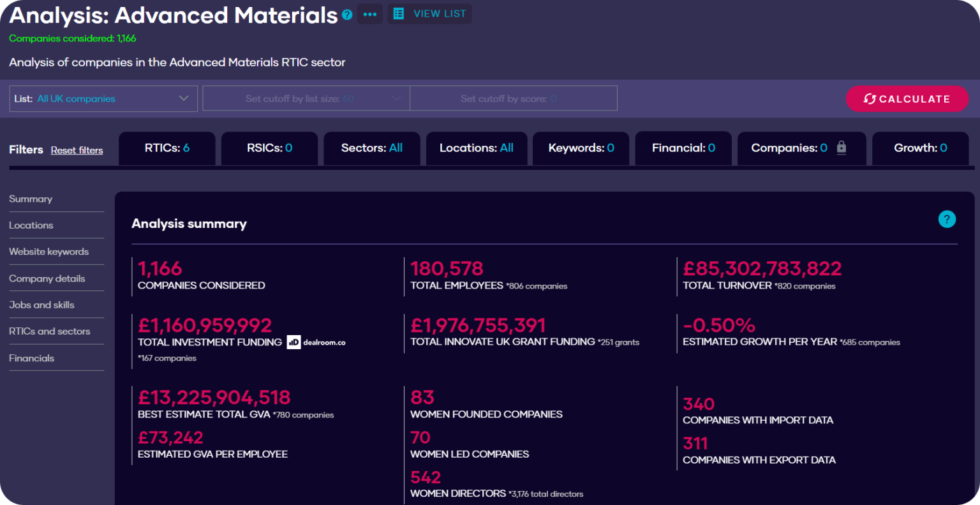Select Jobs and skills in the sidebar

[41, 305]
